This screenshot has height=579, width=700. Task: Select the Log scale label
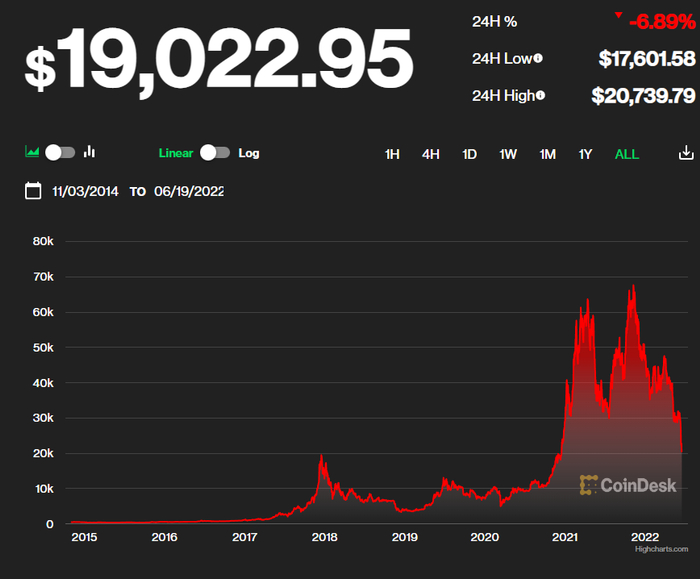(249, 153)
